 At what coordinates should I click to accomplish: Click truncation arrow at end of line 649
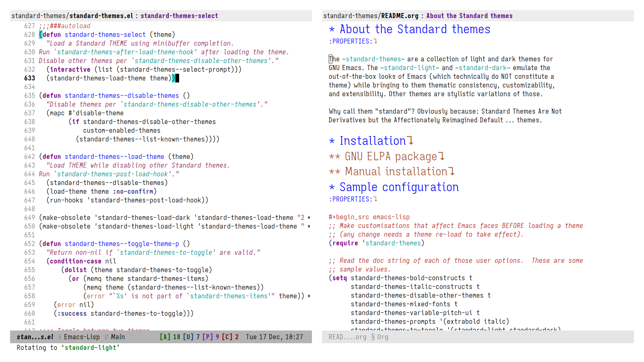pos(309,218)
